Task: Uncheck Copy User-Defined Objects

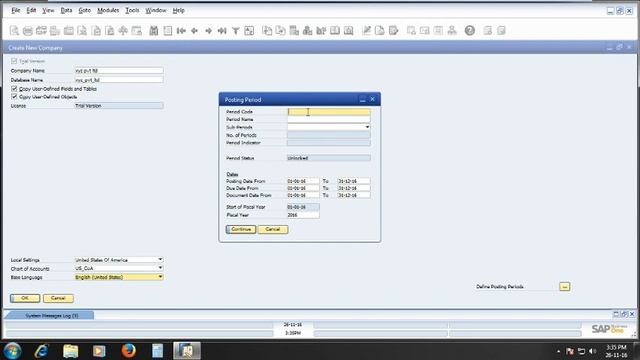Action: 14,97
